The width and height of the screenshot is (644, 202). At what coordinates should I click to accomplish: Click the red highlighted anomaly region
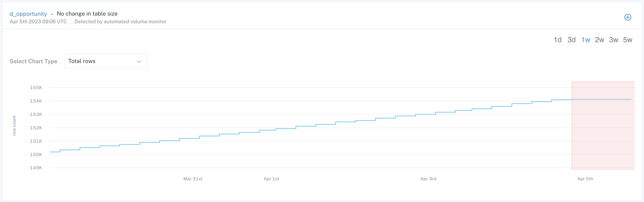[x=603, y=125]
